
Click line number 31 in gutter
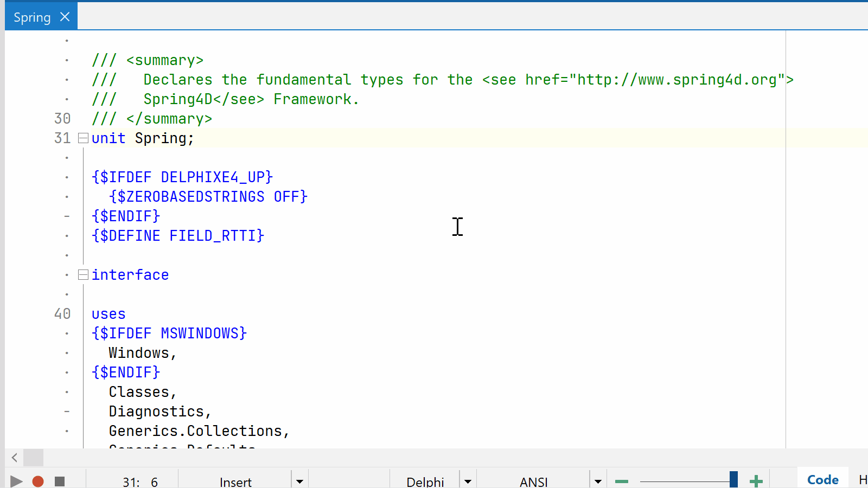(62, 138)
